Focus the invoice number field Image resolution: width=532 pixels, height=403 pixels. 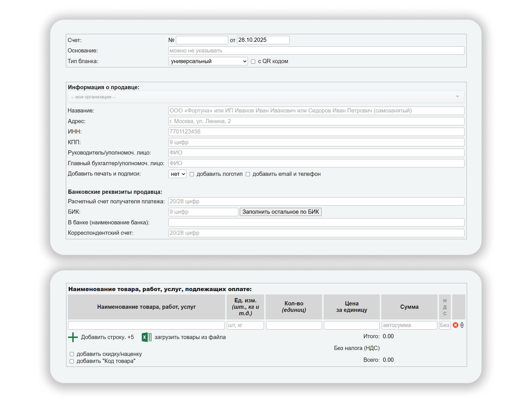(202, 40)
